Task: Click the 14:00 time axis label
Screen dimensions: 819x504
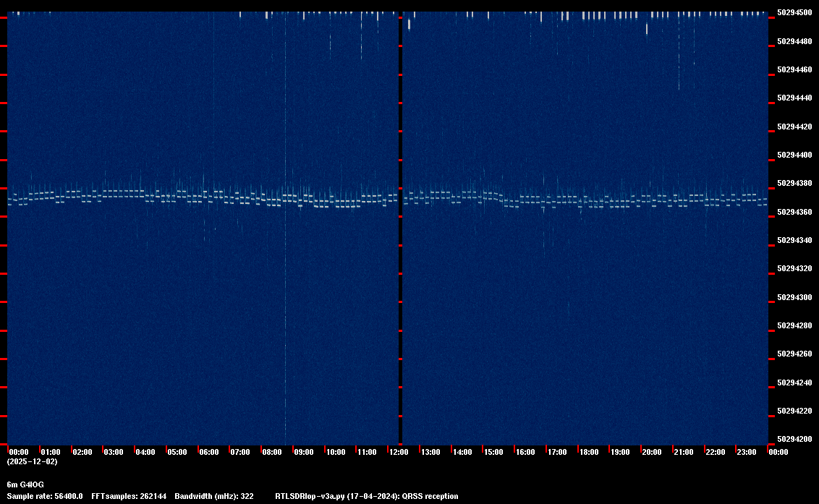Action: click(x=462, y=452)
